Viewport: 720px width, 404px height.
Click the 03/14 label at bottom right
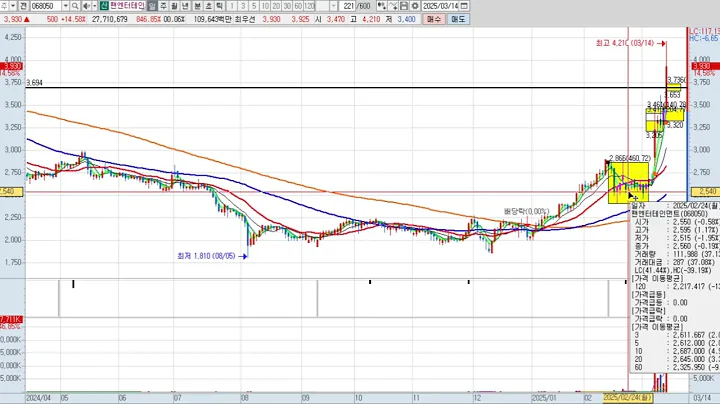point(702,398)
